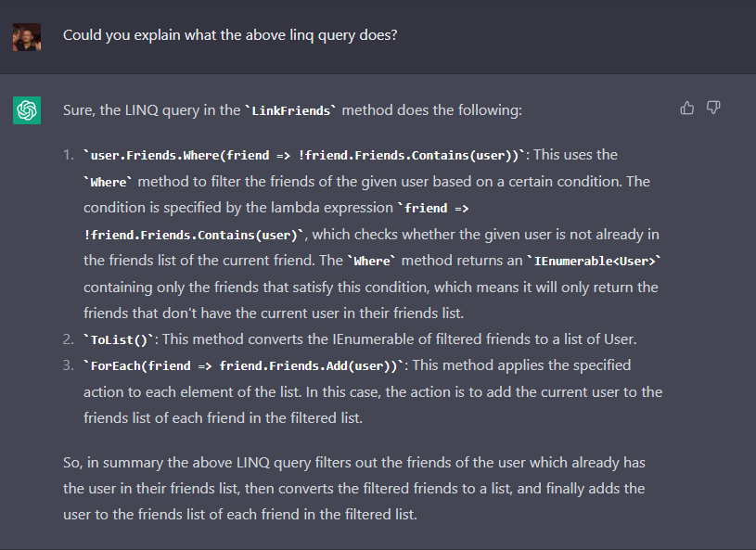Click the thumbs down feedback icon
The width and height of the screenshot is (756, 550).
(x=713, y=108)
